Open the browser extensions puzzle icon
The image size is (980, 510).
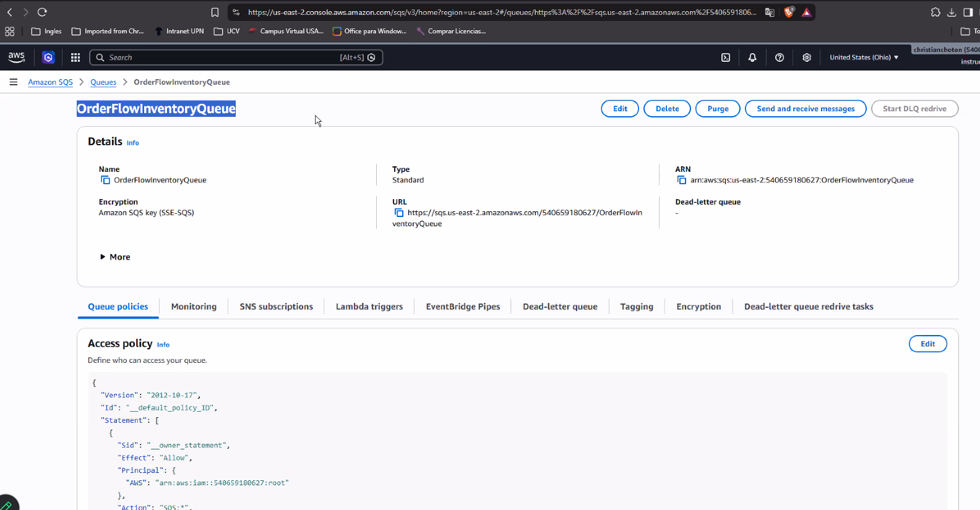(935, 12)
